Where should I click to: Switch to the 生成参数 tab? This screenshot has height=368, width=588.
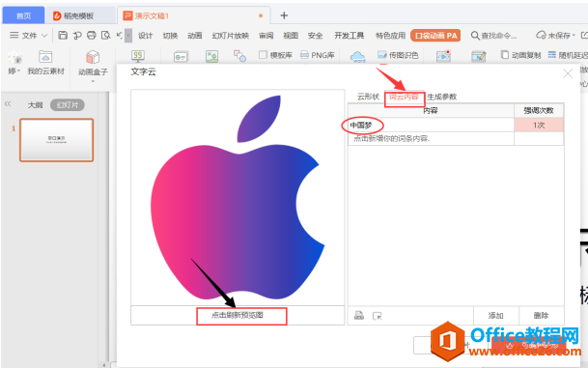(442, 97)
